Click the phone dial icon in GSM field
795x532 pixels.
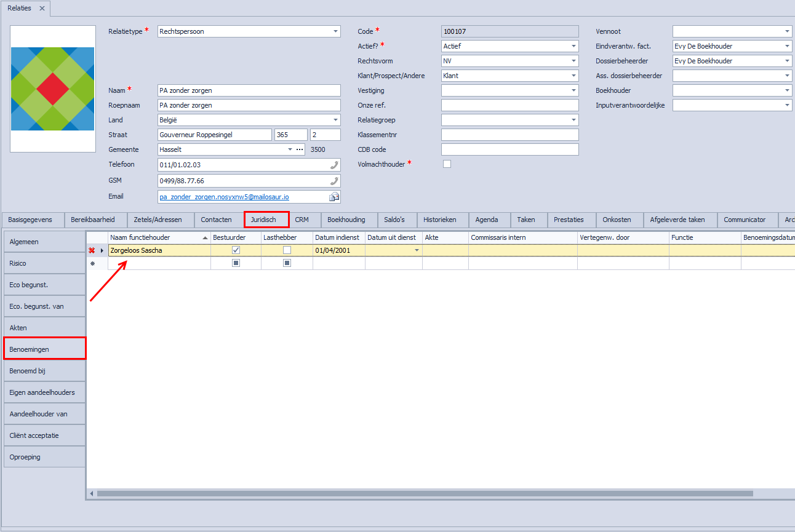pyautogui.click(x=334, y=181)
